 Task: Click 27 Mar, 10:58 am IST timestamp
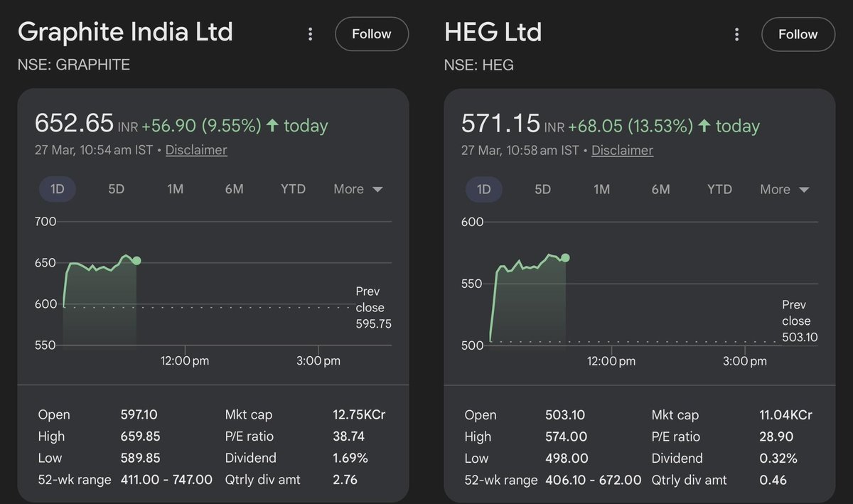(520, 150)
